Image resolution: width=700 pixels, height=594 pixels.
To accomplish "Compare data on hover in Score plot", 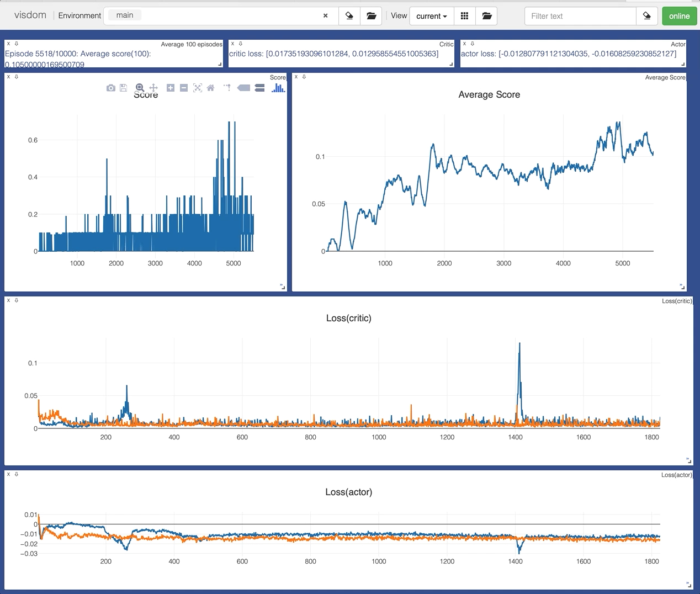I will click(259, 88).
